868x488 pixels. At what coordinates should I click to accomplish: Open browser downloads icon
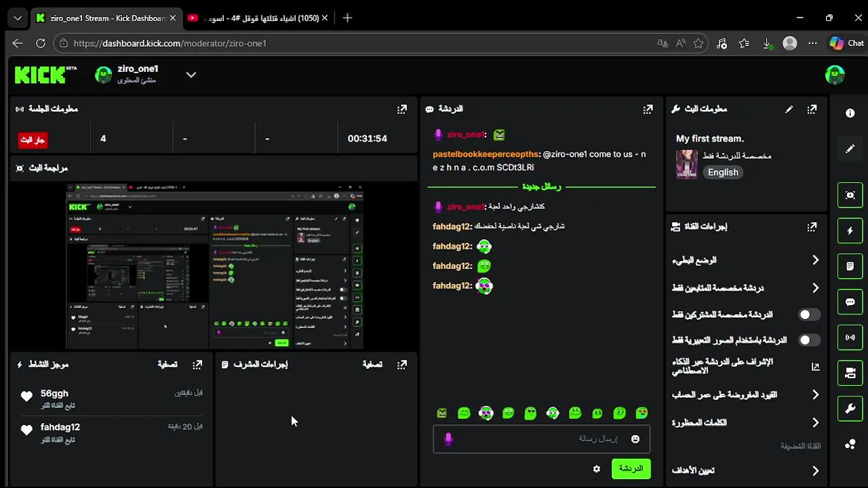(x=767, y=43)
